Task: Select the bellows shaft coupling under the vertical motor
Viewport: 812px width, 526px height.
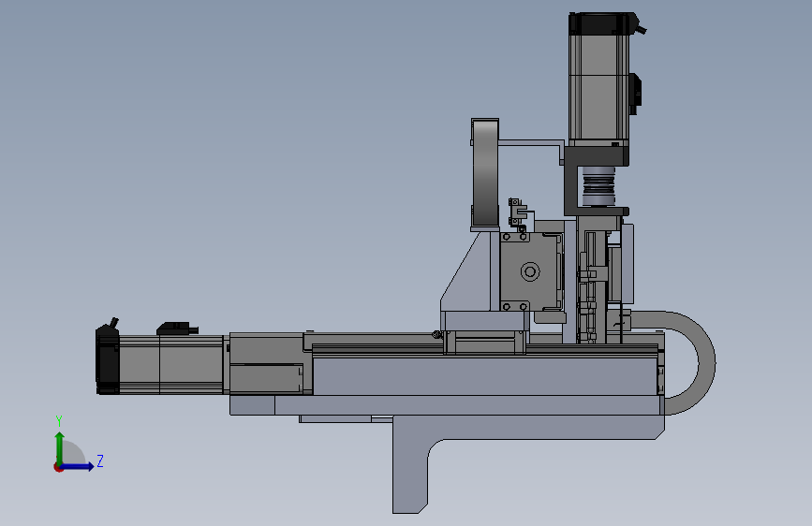Action: point(598,186)
